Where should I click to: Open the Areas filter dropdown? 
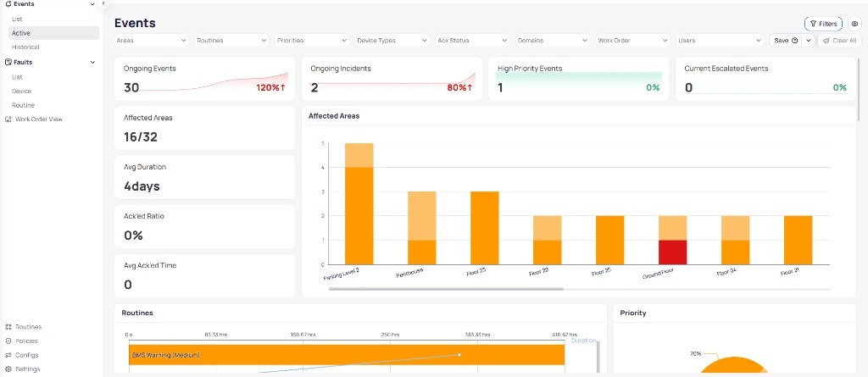152,41
